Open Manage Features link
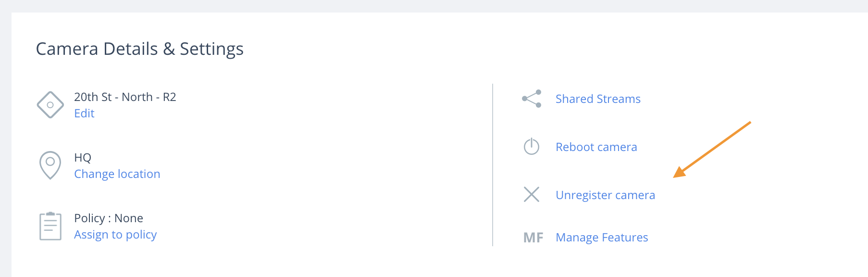The width and height of the screenshot is (868, 277). (x=602, y=238)
